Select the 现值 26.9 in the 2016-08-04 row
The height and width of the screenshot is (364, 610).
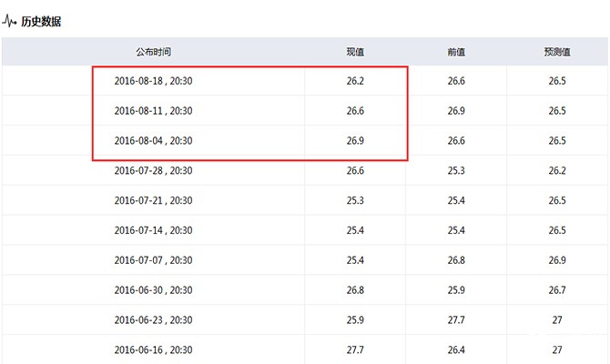355,141
